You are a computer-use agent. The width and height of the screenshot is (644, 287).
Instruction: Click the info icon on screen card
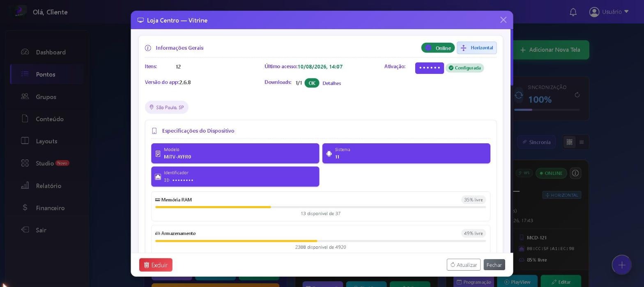[x=575, y=173]
